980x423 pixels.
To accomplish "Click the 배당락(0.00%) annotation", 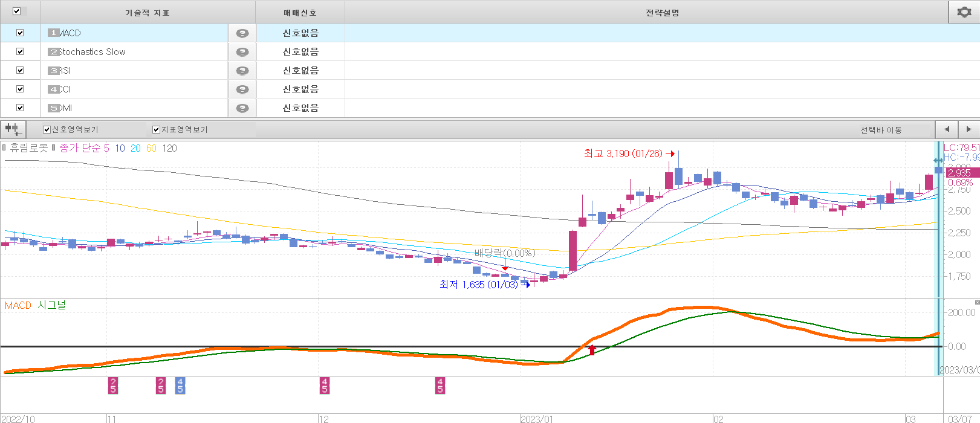I will (505, 253).
